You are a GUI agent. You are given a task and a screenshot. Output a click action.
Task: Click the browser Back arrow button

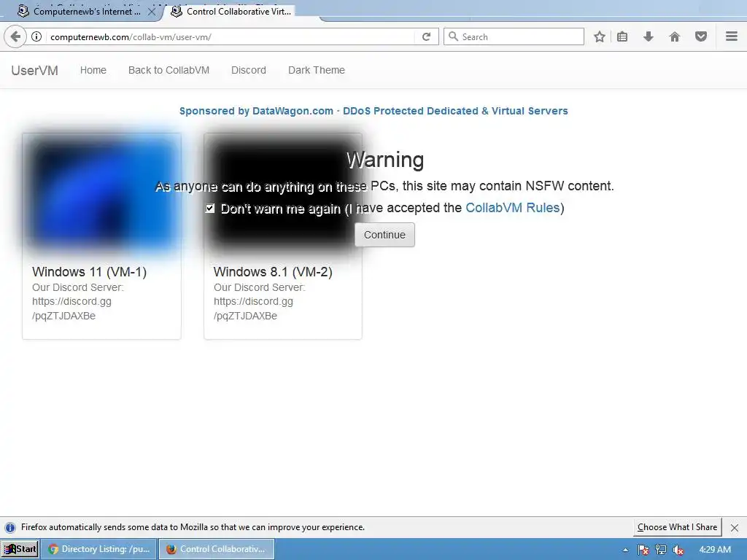(x=15, y=36)
